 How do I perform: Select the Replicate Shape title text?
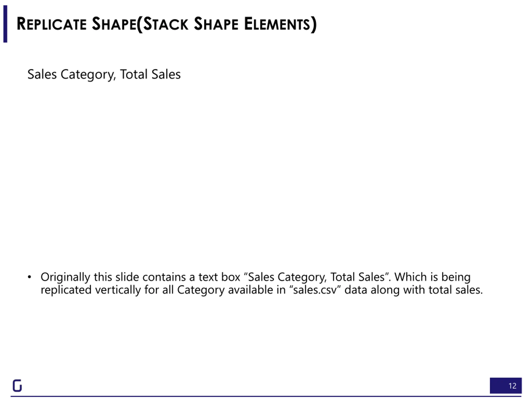click(x=166, y=24)
